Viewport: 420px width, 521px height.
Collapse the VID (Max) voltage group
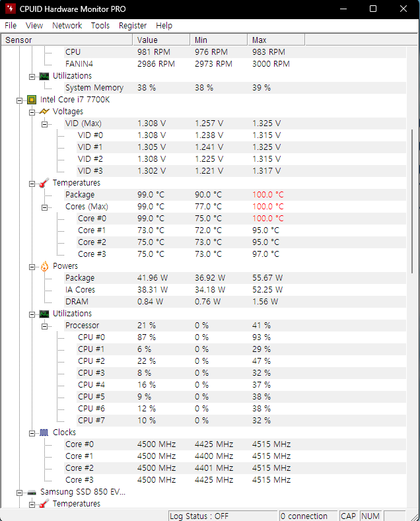(45, 123)
